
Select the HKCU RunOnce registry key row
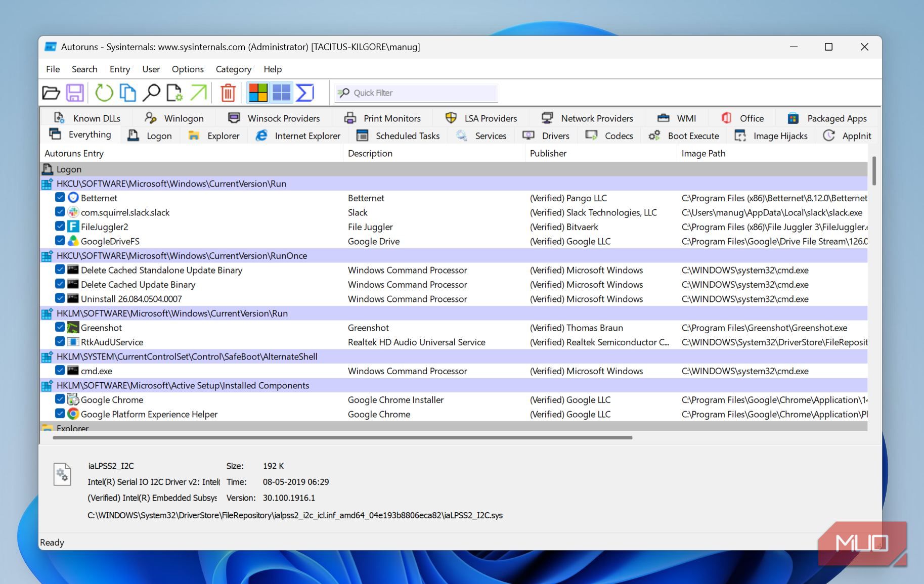454,255
